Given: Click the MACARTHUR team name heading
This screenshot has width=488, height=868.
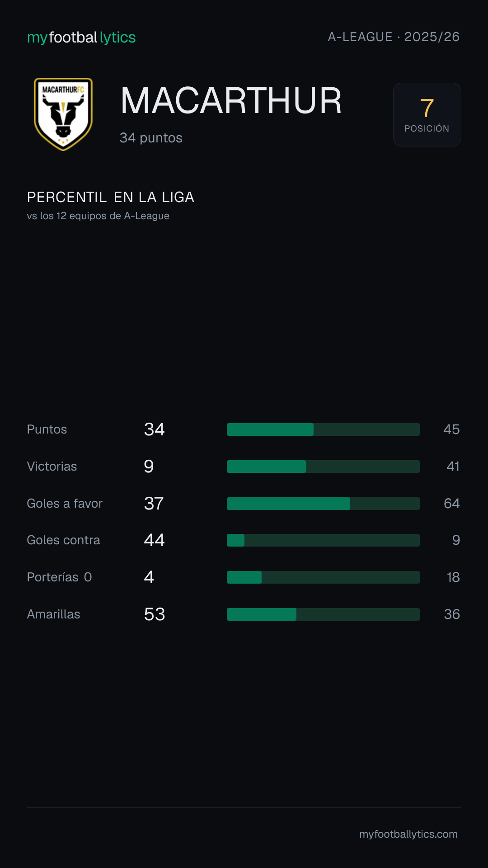Looking at the screenshot, I should [x=231, y=101].
